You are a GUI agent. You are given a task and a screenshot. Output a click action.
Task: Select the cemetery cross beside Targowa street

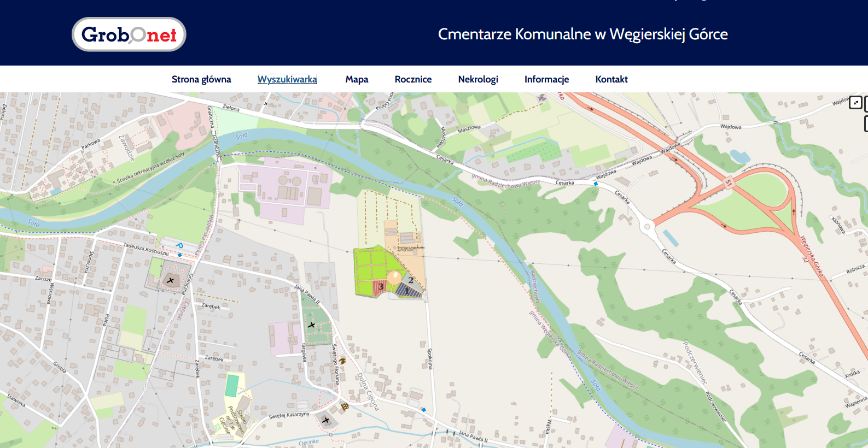click(312, 325)
